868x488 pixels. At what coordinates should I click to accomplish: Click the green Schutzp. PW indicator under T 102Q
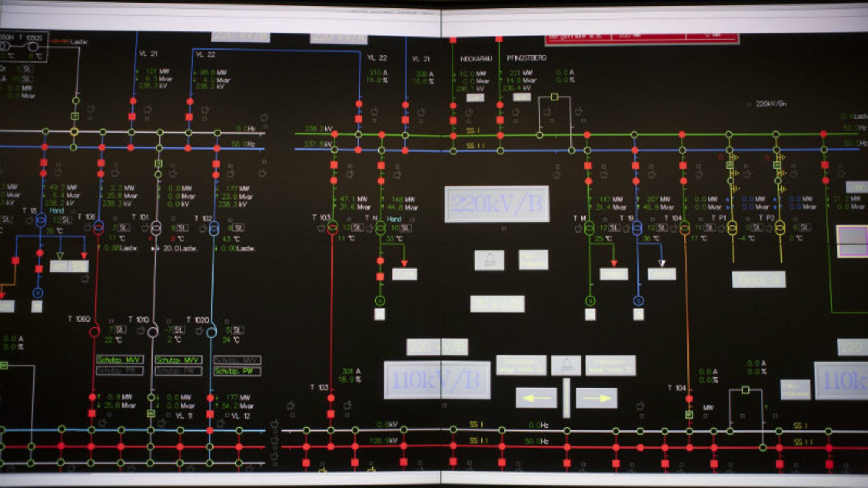point(237,371)
